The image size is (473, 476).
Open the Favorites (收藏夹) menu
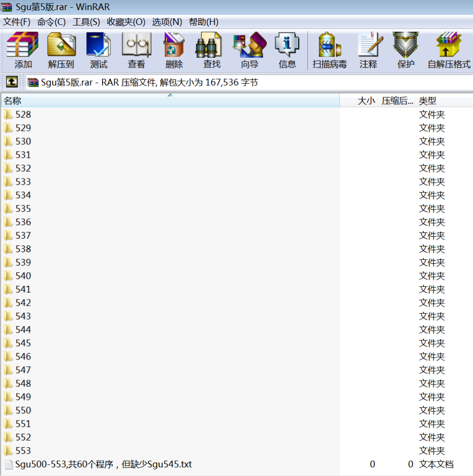tap(126, 22)
